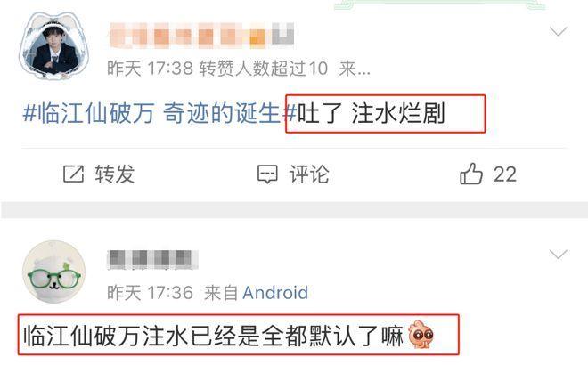This screenshot has width=588, height=365.
Task: Click the comment speech bubble icon
Action: point(267,174)
